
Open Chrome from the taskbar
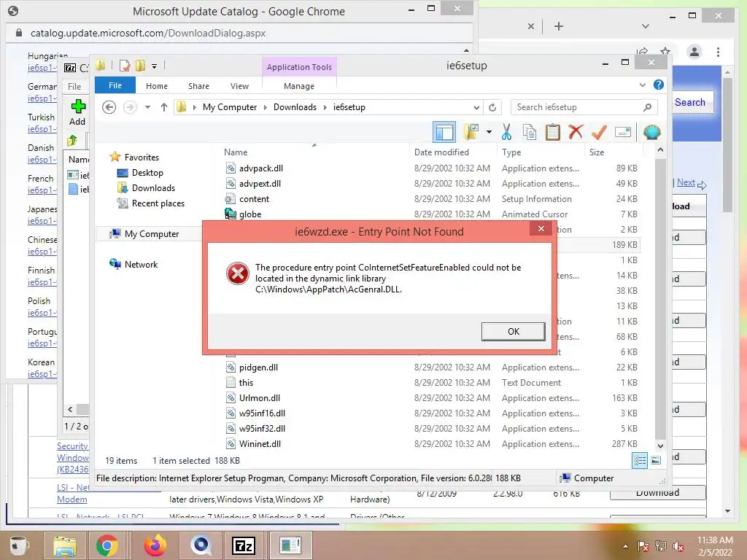click(107, 545)
